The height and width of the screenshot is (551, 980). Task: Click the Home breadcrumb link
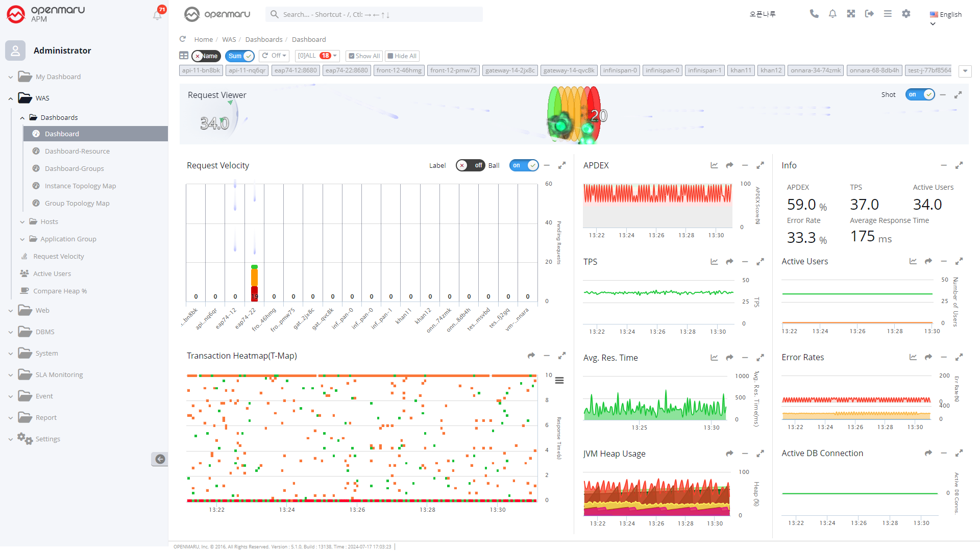tap(203, 39)
